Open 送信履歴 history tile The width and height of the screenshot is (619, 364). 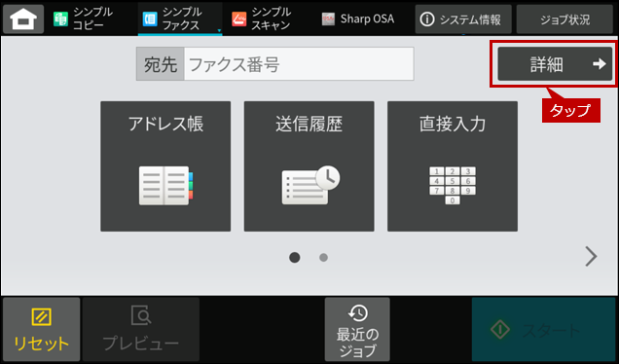coord(309,166)
